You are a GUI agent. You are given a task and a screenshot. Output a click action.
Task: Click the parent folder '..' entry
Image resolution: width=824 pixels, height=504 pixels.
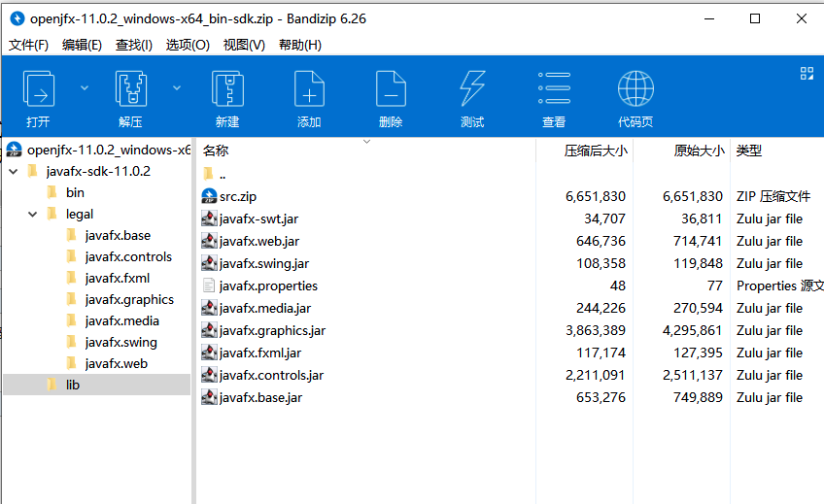click(222, 174)
